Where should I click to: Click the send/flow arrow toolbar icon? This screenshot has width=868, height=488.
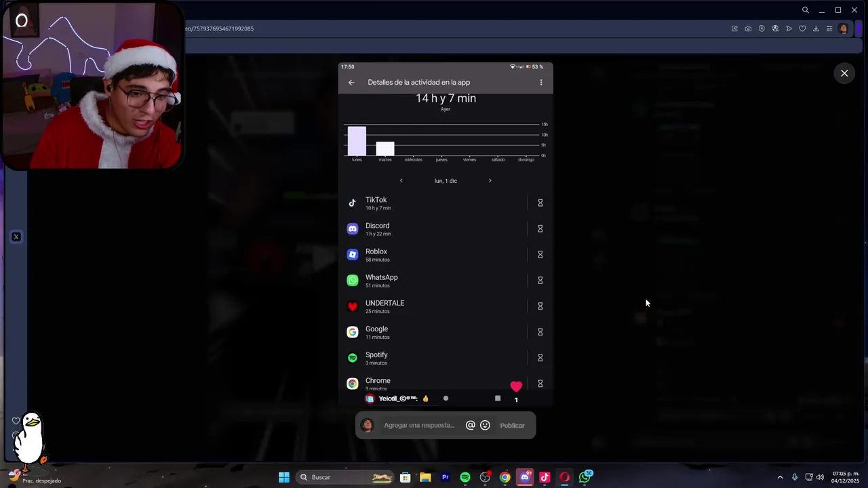[x=789, y=28]
